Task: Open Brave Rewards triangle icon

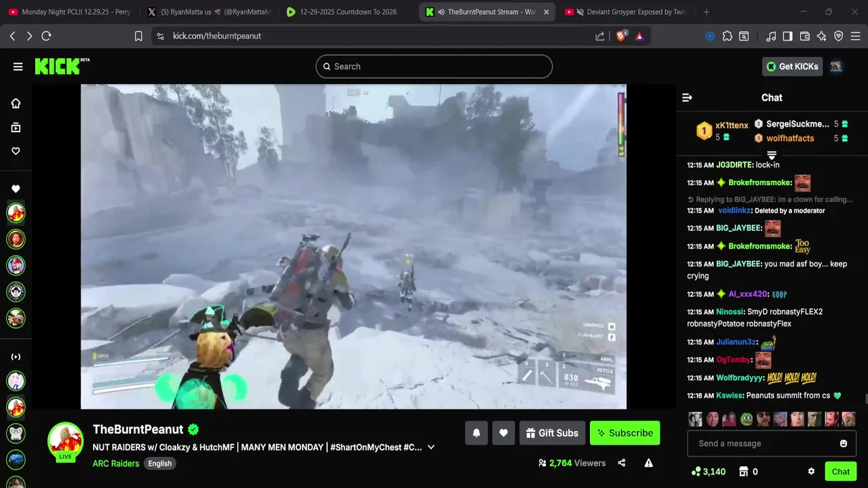Action: click(639, 37)
